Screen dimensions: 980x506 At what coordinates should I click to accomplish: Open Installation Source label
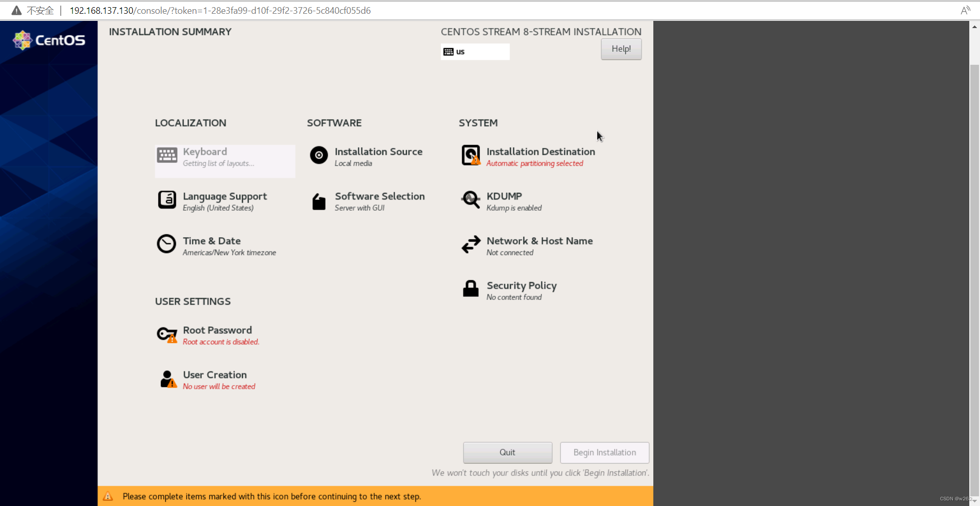(379, 151)
